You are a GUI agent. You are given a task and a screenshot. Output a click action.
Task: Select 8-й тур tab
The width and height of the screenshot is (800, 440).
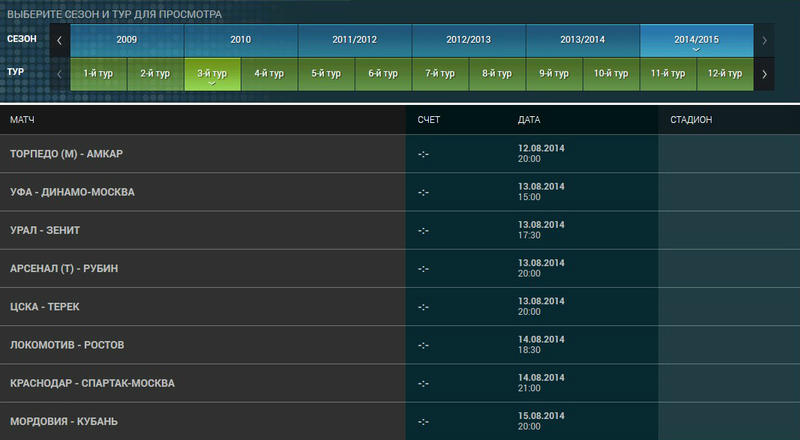[x=497, y=75]
